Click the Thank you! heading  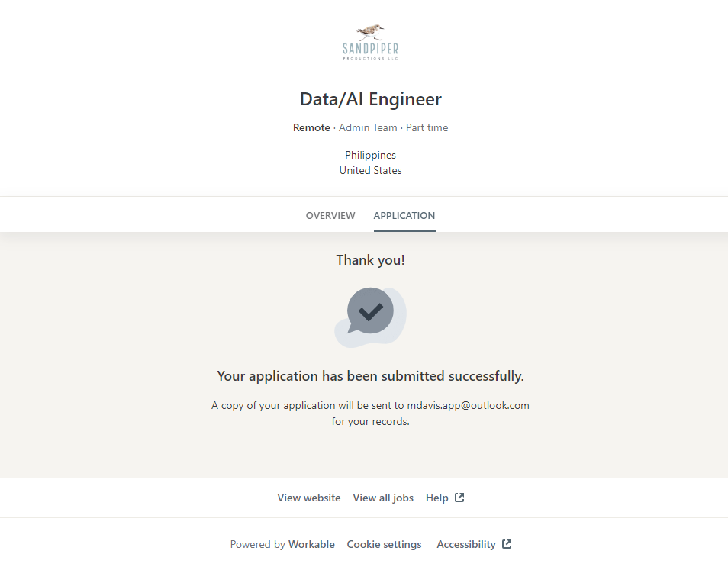[370, 260]
